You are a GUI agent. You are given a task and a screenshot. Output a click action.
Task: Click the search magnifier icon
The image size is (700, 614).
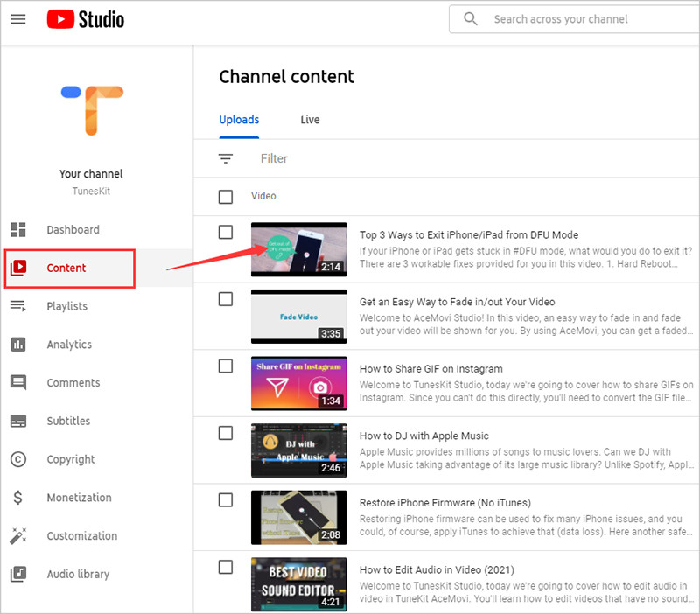click(471, 18)
